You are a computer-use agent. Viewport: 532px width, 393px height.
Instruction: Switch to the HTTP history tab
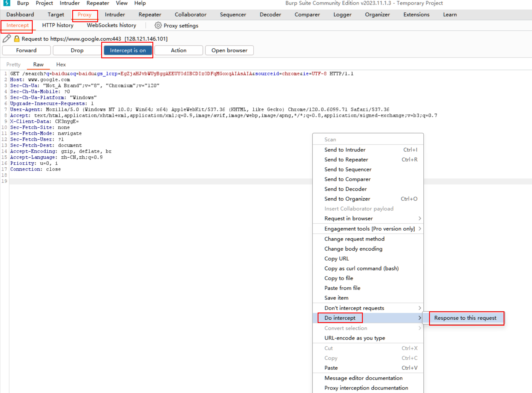click(x=58, y=25)
